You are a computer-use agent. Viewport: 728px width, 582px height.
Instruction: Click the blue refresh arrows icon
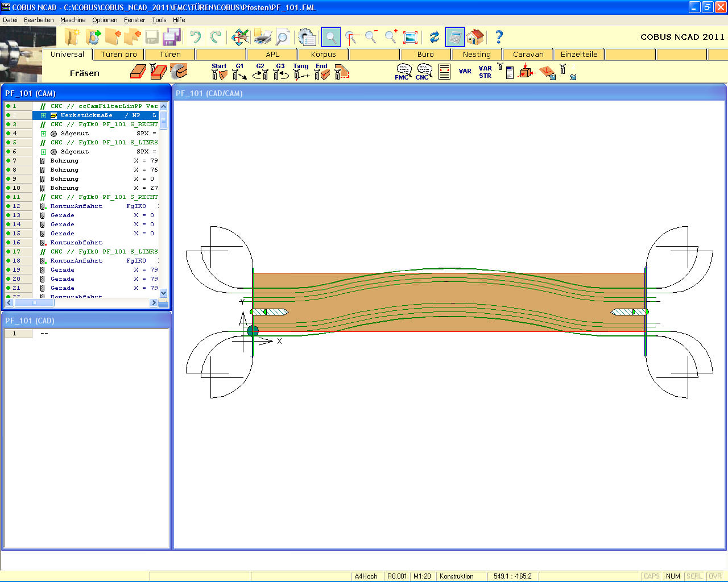(x=435, y=37)
